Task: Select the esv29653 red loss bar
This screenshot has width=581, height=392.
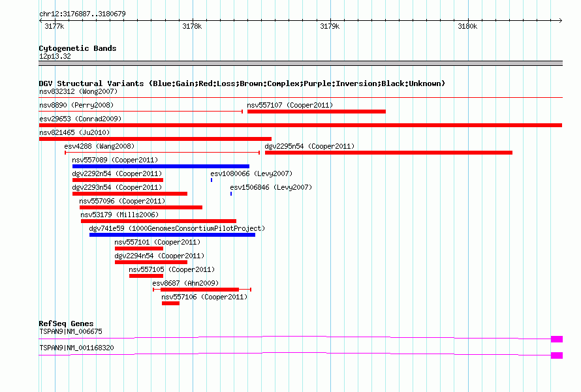Action: [300, 125]
